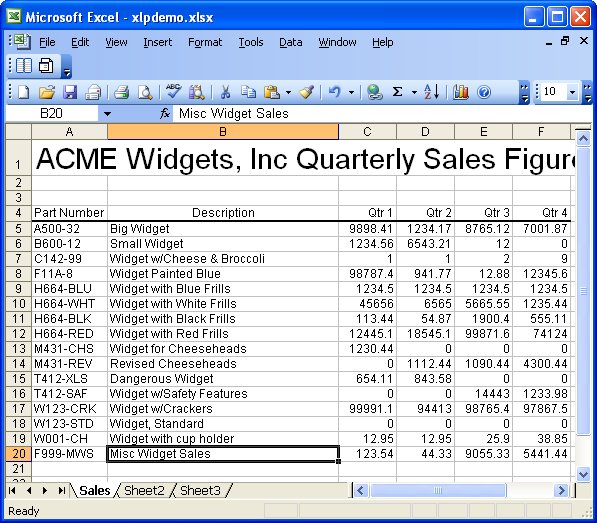Expand the small compare toolbar options arrow
This screenshot has height=523, width=597.
point(66,67)
